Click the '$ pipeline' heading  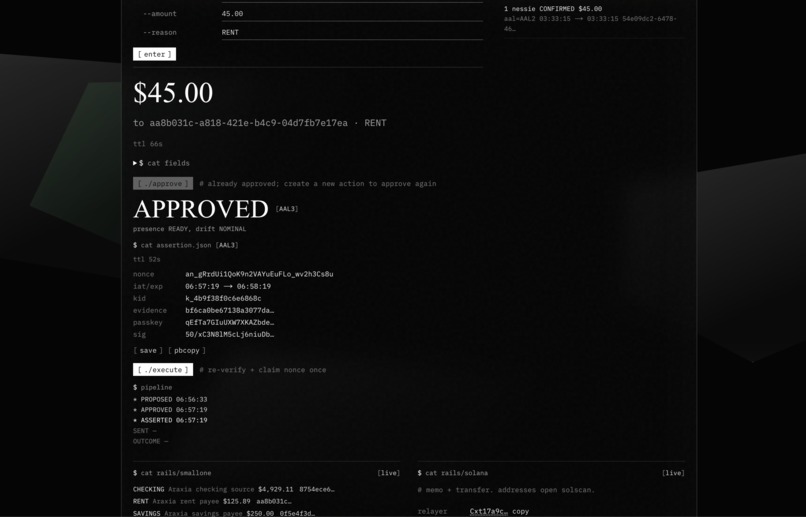tap(153, 387)
